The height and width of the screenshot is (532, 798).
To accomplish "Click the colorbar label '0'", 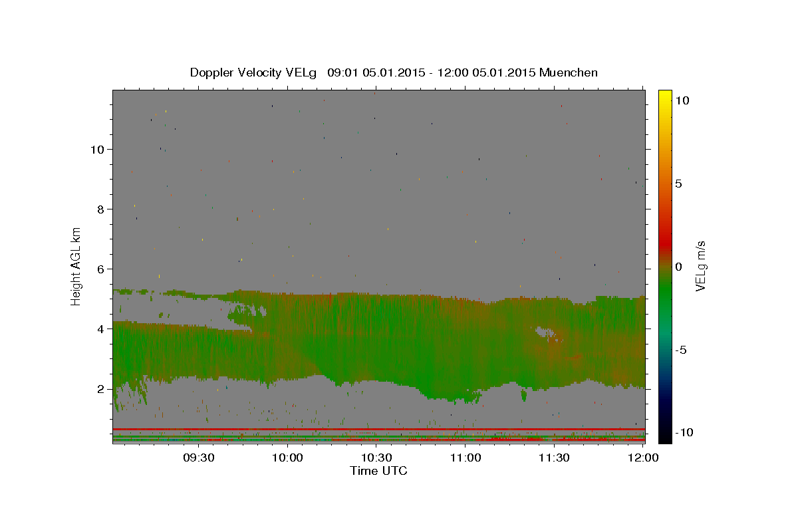I will pos(678,267).
